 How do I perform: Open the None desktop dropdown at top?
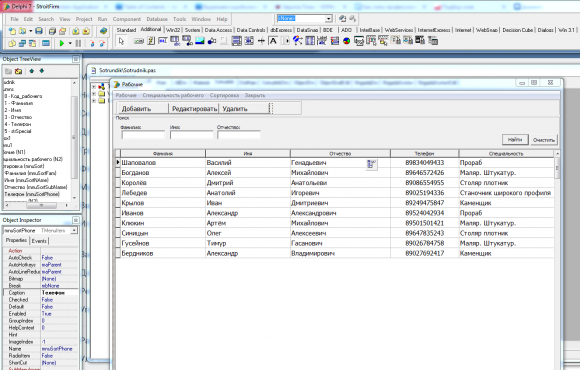pos(328,19)
